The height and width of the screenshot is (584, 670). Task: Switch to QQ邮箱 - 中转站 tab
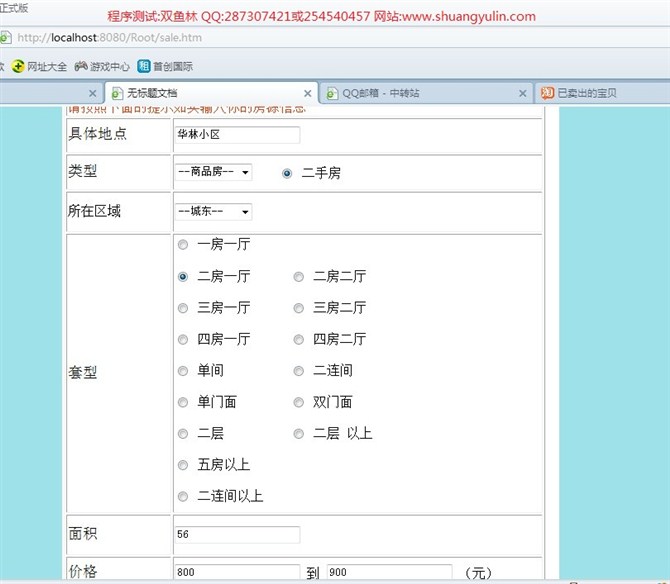pyautogui.click(x=426, y=93)
